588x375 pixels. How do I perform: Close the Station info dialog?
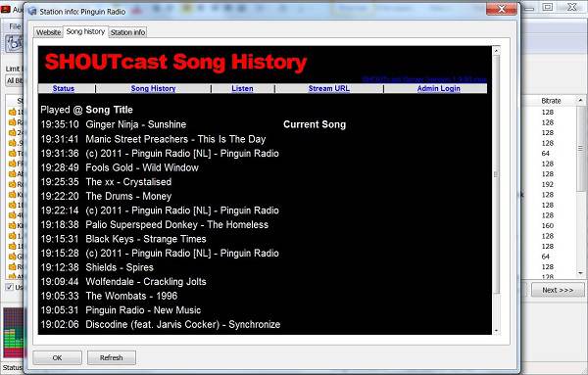tap(502, 9)
